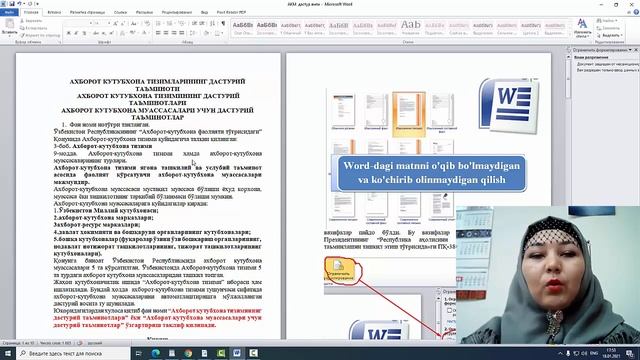This screenshot has width=640, height=360.
Task: Open the paragraph shading bucket icon
Action: click(x=207, y=33)
